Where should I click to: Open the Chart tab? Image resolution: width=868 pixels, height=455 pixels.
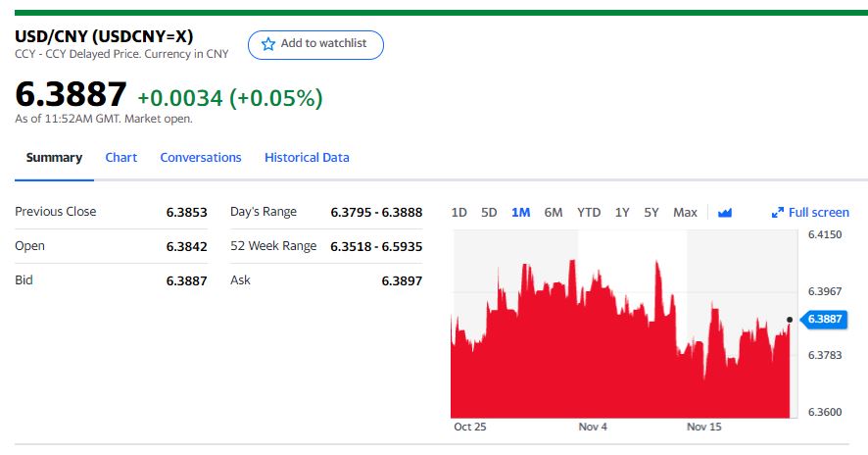pyautogui.click(x=121, y=158)
